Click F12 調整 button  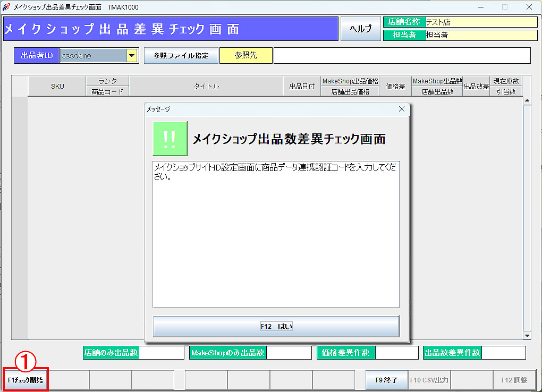click(514, 380)
